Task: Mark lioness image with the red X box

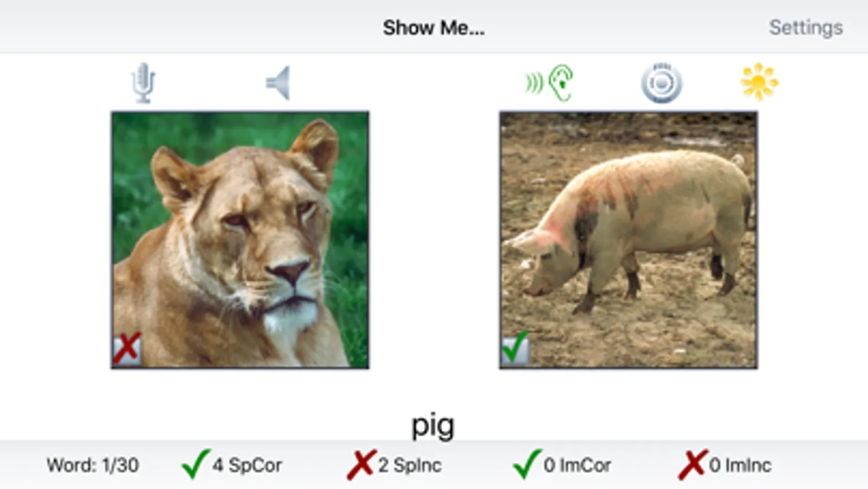Action: (x=127, y=349)
